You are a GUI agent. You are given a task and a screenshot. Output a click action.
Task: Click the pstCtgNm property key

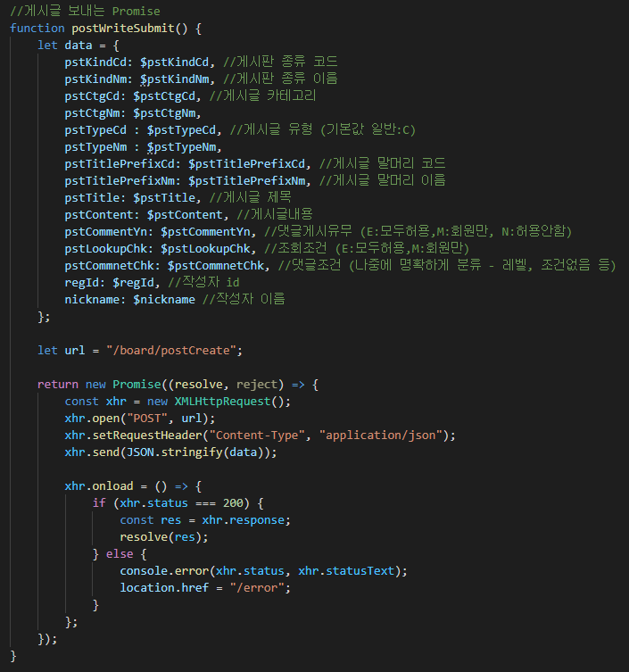pos(92,113)
